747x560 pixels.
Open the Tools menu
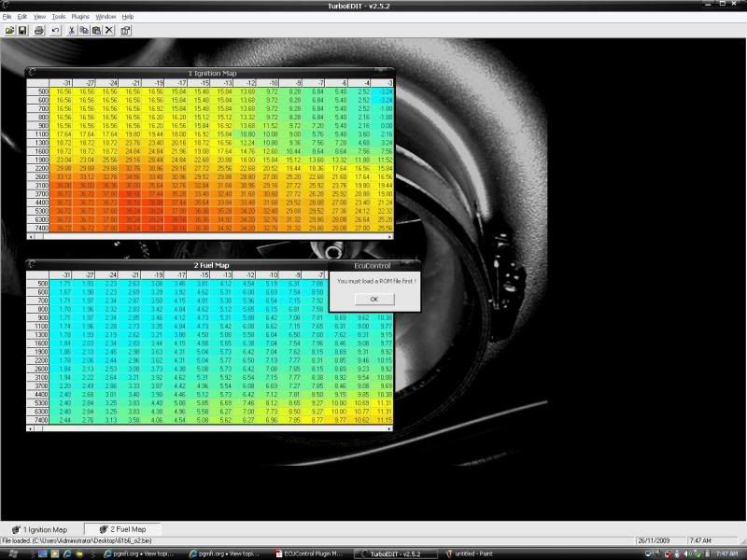click(x=59, y=17)
